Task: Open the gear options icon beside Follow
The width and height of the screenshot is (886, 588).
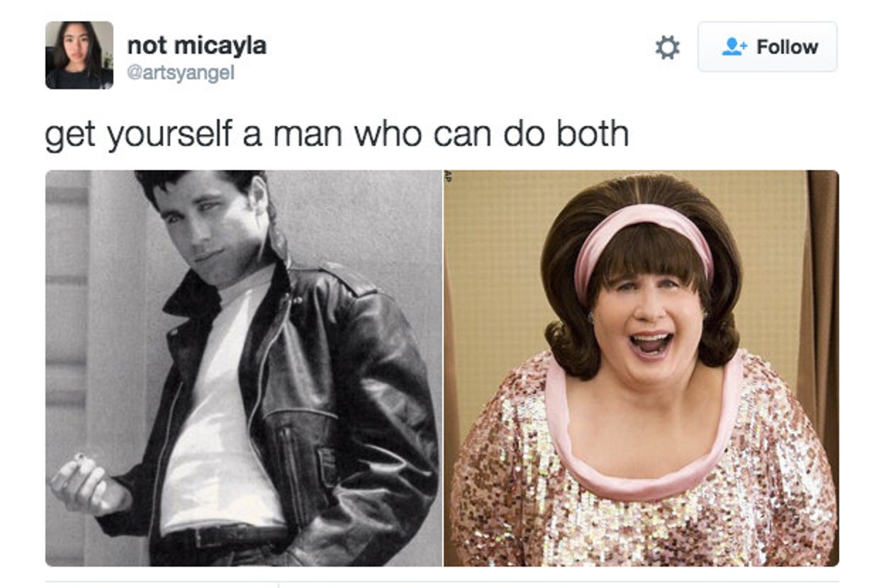Action: [x=666, y=47]
